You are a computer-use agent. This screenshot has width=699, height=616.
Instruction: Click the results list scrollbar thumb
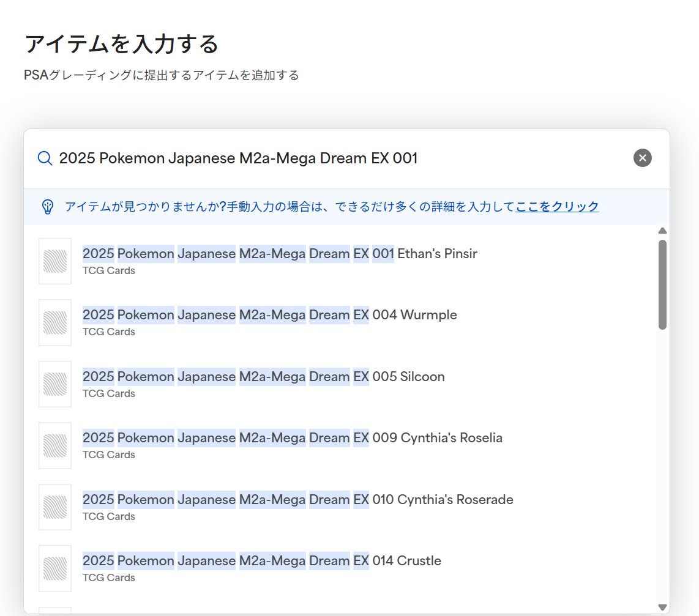click(x=662, y=284)
